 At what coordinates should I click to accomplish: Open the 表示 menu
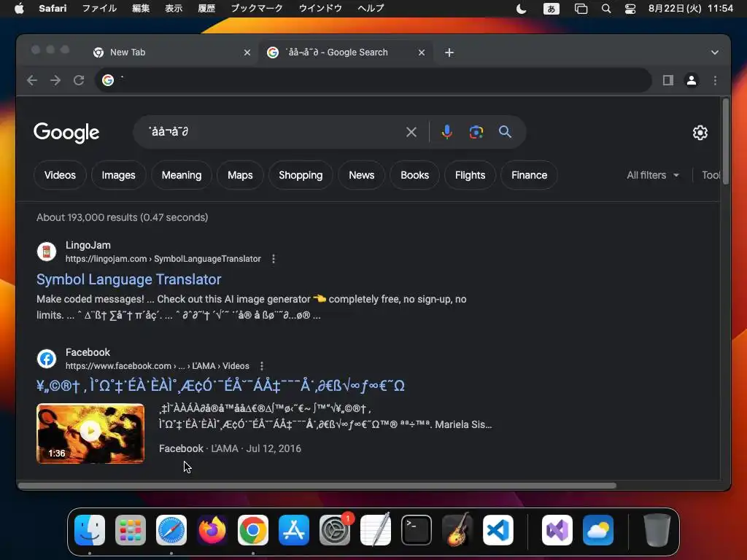174,8
